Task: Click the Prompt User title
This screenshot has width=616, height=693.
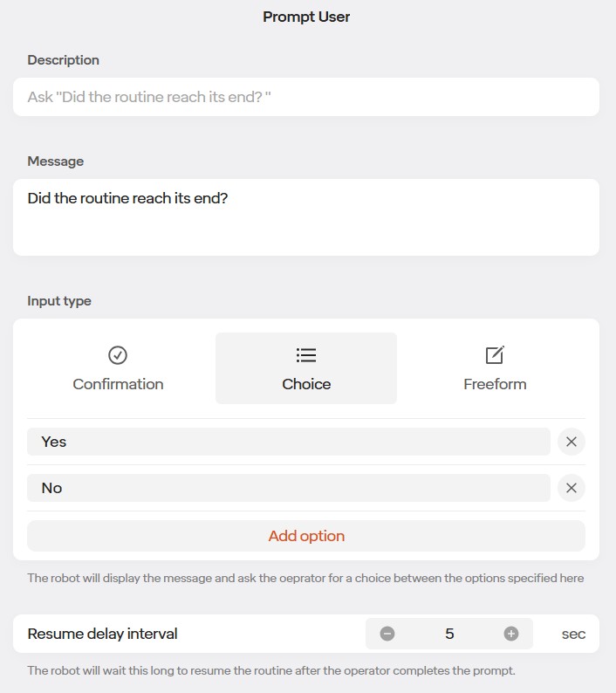Action: (x=306, y=17)
